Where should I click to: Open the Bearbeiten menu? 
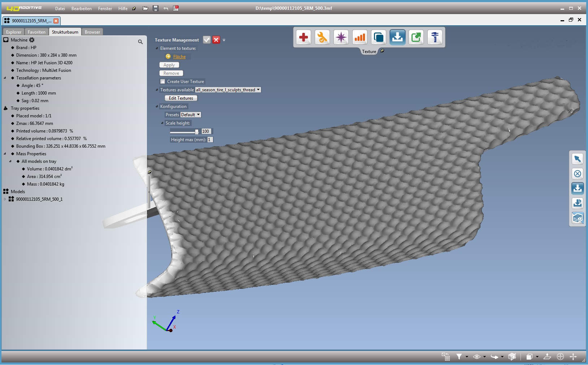pos(81,8)
